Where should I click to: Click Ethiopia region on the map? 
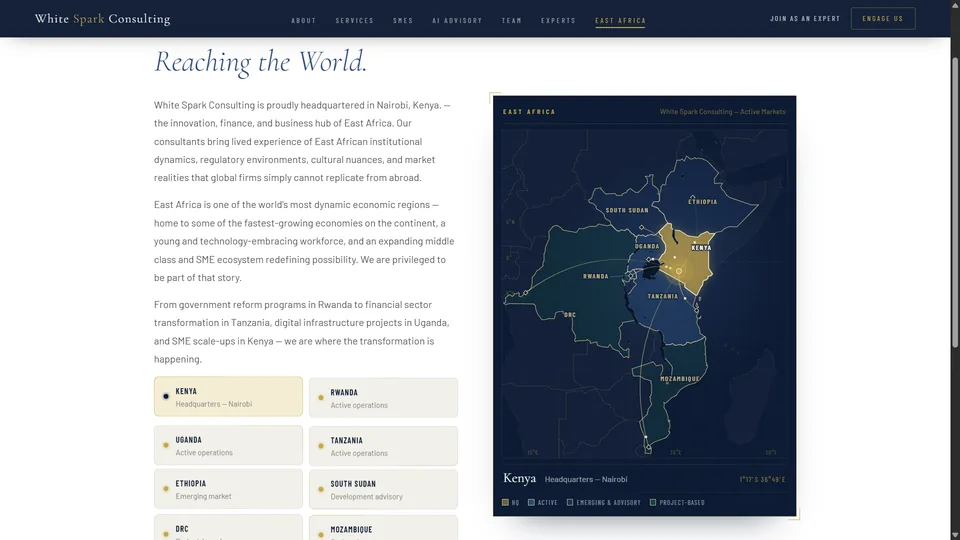point(704,196)
